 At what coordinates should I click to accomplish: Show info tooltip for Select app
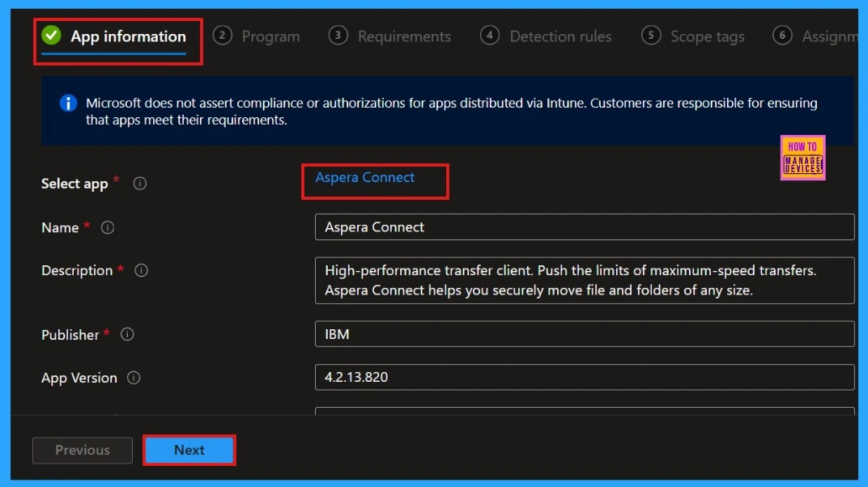tap(140, 184)
